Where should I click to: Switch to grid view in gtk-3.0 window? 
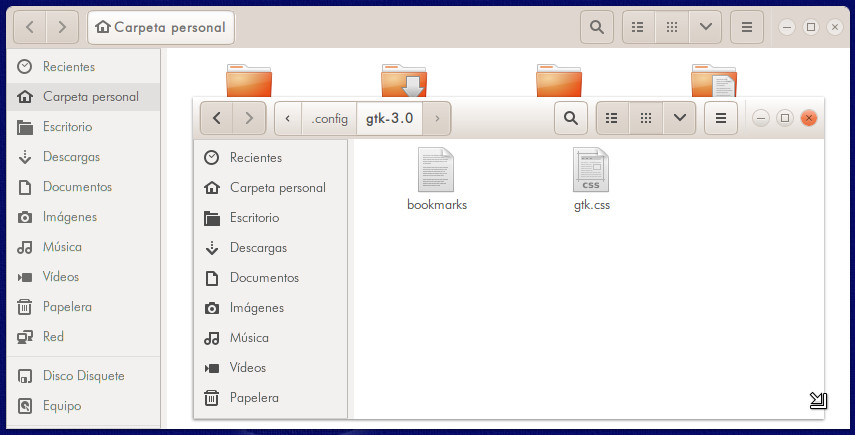(x=646, y=118)
